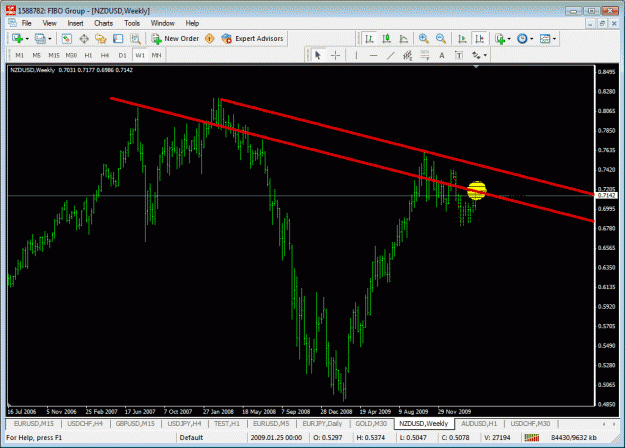Switch to H4 timeframe

coord(105,55)
